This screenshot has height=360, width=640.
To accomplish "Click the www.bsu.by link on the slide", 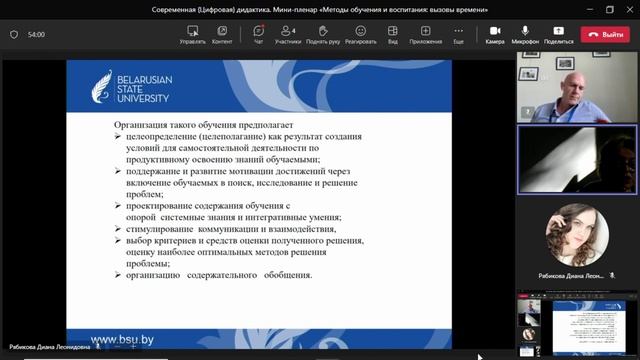I will 122,340.
